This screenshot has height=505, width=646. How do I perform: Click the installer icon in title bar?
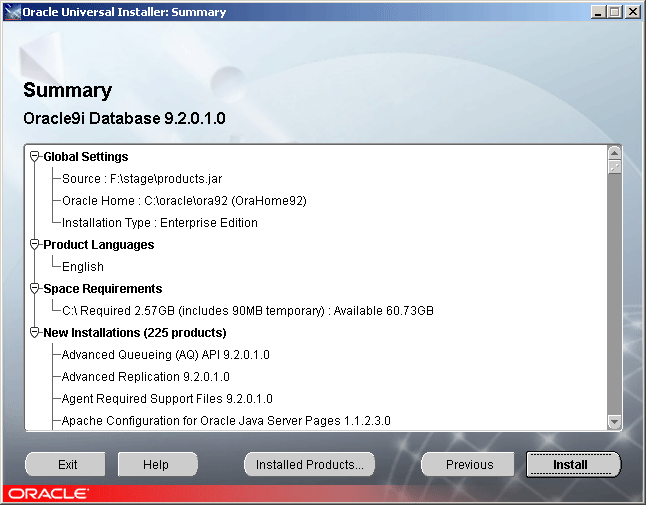tap(12, 12)
